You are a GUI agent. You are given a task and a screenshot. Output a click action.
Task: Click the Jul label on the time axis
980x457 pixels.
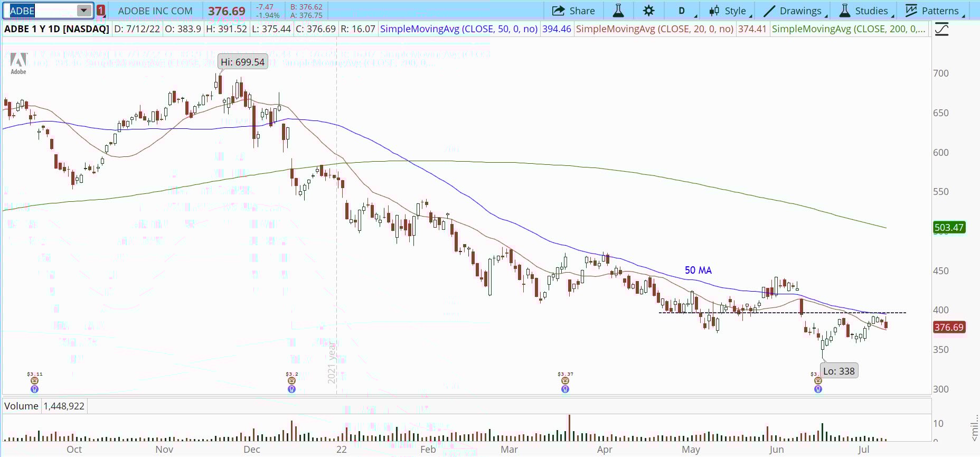tap(863, 449)
